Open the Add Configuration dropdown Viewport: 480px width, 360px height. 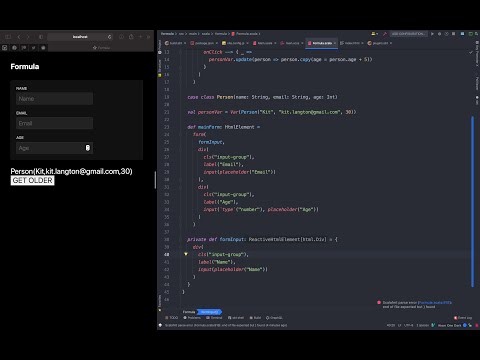click(x=408, y=34)
